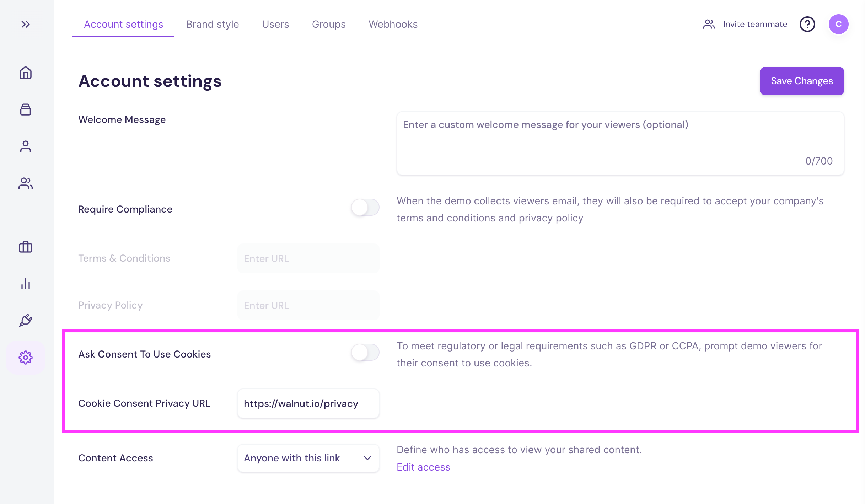Go to the Webhooks tab
Viewport: 865px width, 504px height.
pos(393,24)
